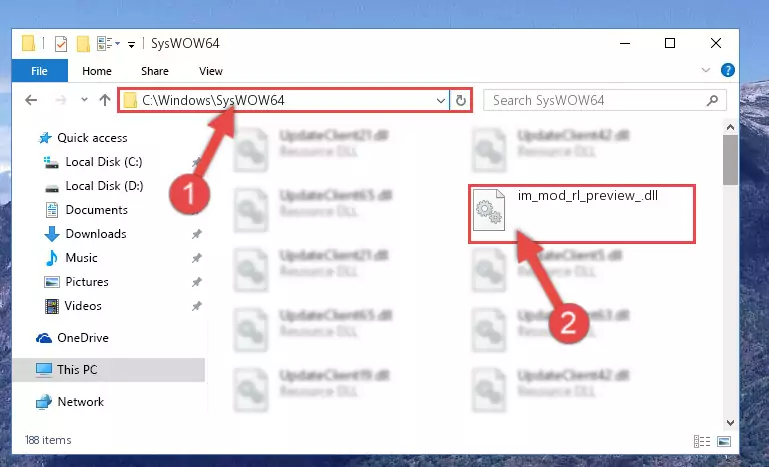
Task: Click the pin icon next to Pictures
Action: click(197, 282)
